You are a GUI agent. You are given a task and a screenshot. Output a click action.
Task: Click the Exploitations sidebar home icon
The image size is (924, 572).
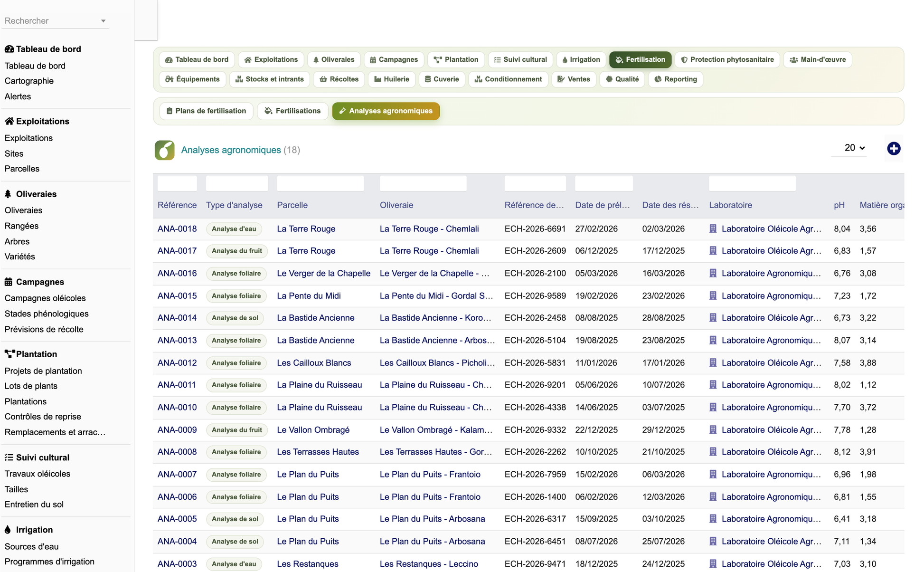click(x=9, y=121)
